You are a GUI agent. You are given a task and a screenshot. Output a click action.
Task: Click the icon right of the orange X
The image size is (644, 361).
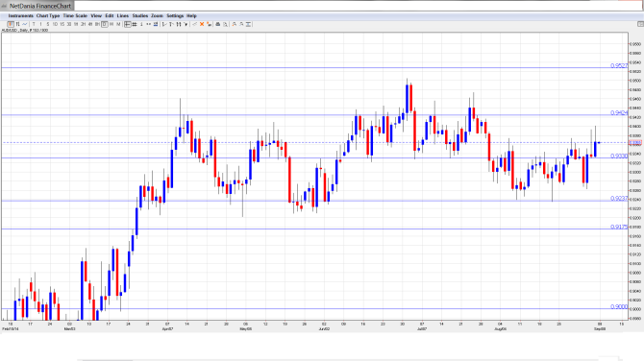209,25
